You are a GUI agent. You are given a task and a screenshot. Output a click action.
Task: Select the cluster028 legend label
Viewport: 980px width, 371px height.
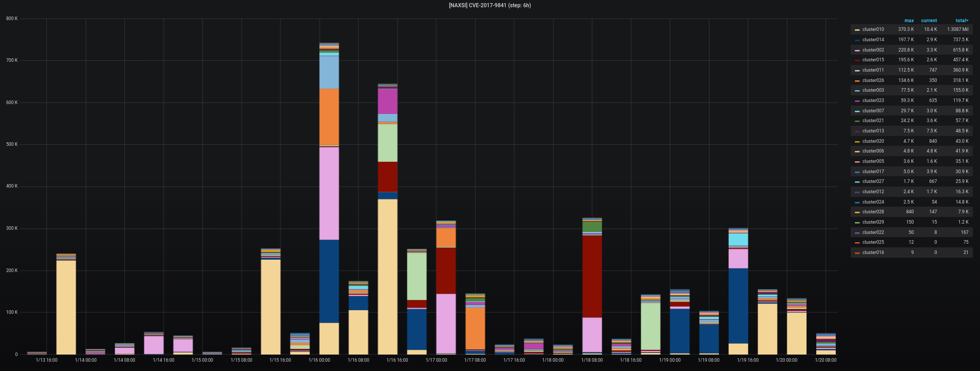(873, 212)
